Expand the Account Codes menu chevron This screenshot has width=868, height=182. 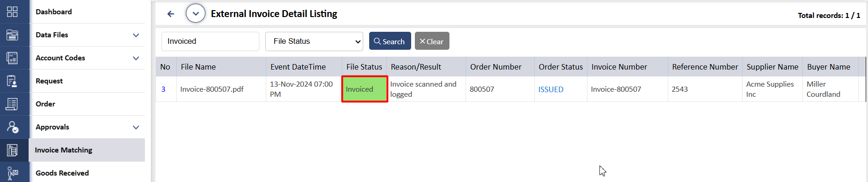coord(136,58)
